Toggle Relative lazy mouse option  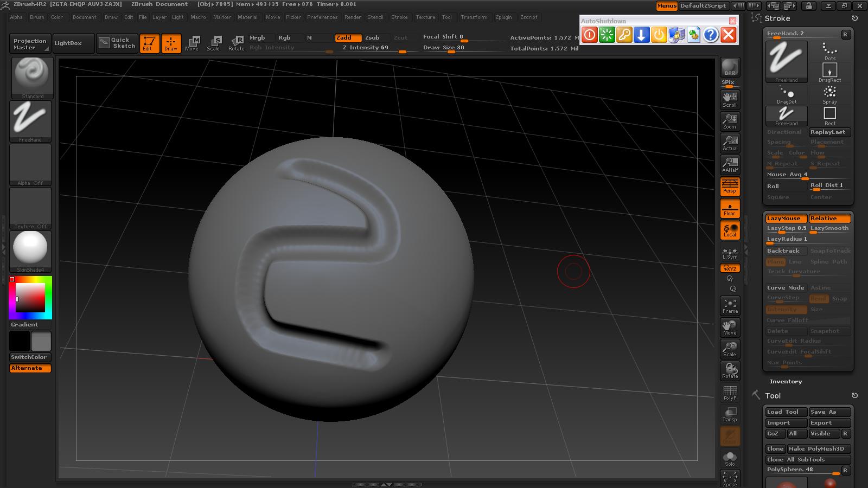[829, 219]
